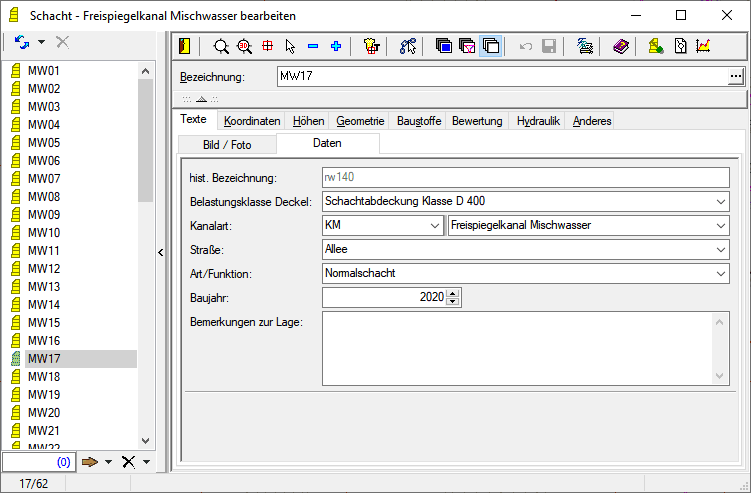Select the arrow pointer tool

point(290,46)
